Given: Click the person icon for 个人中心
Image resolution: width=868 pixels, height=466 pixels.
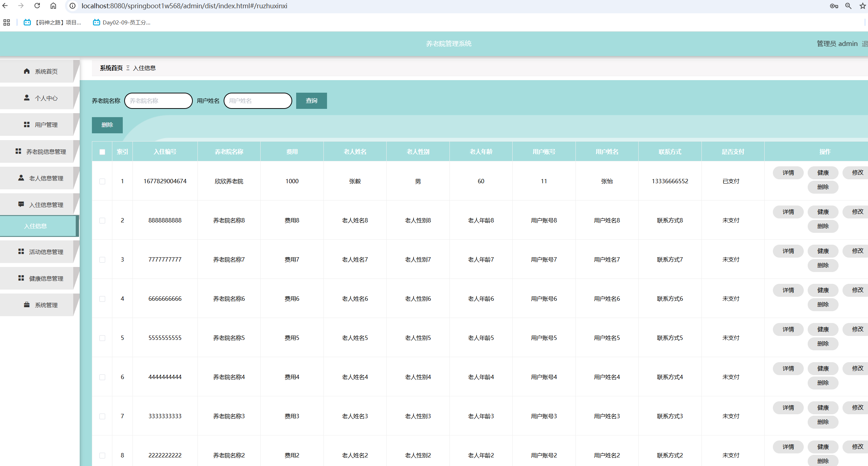Looking at the screenshot, I should coord(27,98).
